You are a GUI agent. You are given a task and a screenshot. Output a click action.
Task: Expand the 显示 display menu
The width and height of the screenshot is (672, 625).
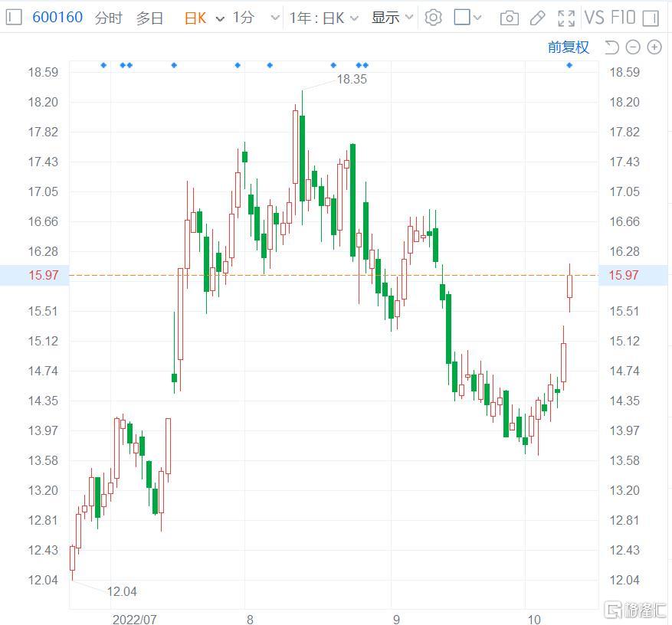(392, 17)
